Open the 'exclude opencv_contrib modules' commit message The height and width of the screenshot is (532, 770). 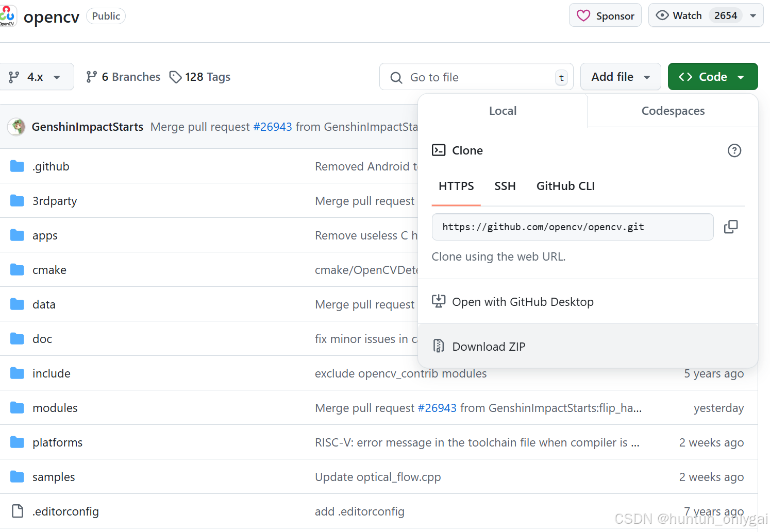pos(401,373)
